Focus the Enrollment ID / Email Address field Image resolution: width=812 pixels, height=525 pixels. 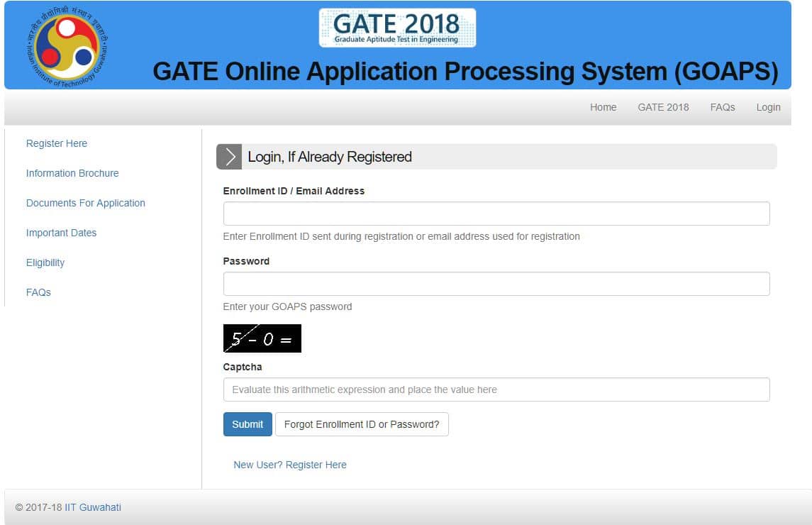pyautogui.click(x=496, y=214)
